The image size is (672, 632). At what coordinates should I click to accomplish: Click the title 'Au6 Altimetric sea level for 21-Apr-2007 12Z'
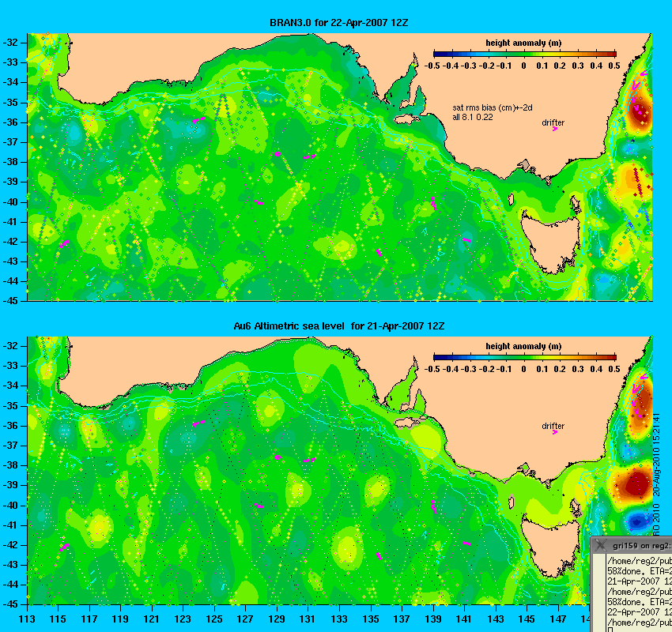point(338,325)
